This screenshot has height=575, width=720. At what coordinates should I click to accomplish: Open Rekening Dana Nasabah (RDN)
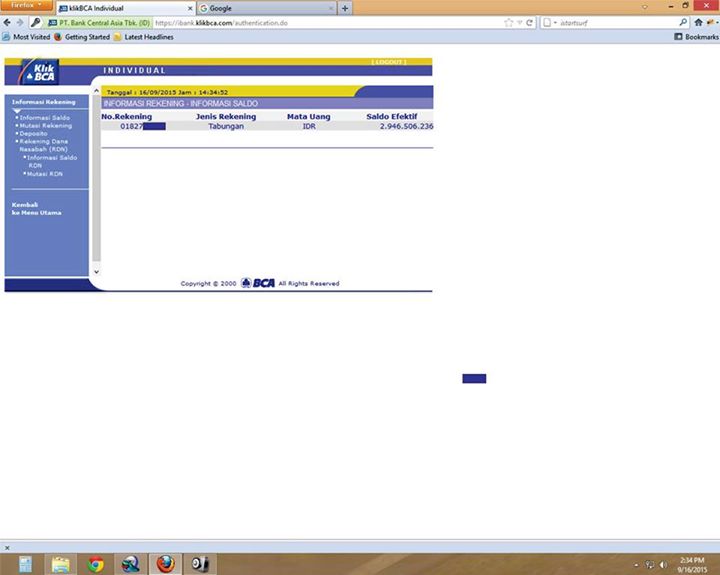[x=43, y=145]
